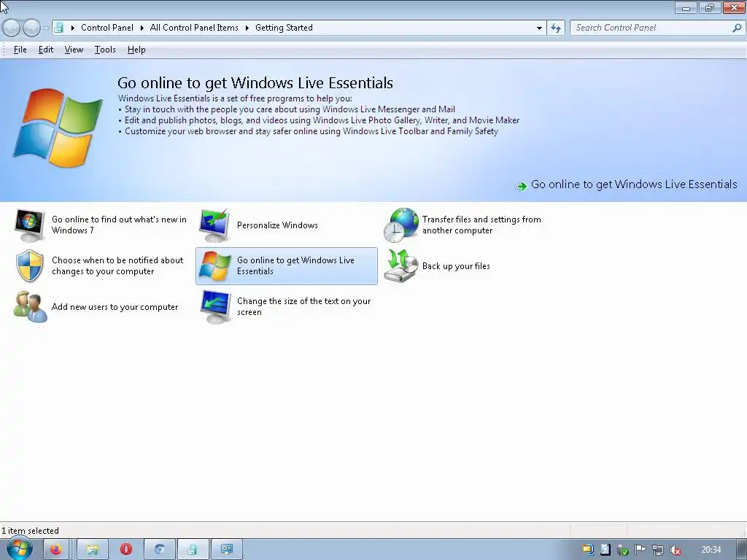This screenshot has height=560, width=747.
Task: Go to All Control Panel Items breadcrumb
Action: pyautogui.click(x=194, y=28)
